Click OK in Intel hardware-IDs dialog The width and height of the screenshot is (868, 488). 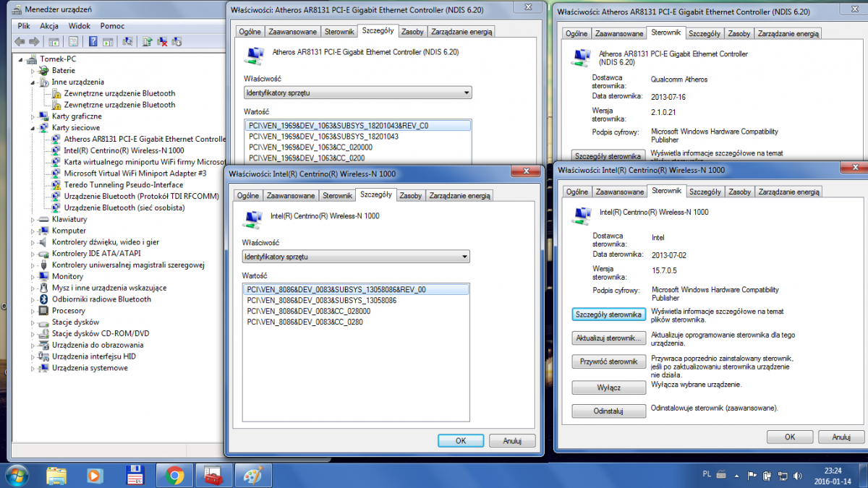[461, 440]
